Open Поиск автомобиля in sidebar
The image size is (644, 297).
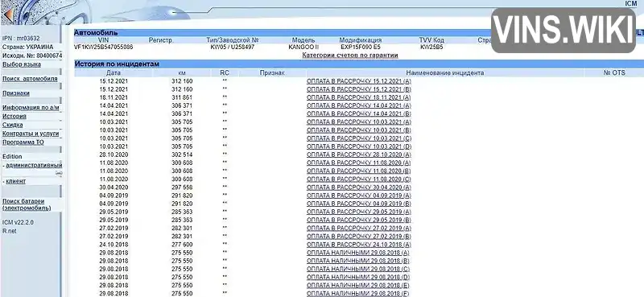tap(30, 79)
